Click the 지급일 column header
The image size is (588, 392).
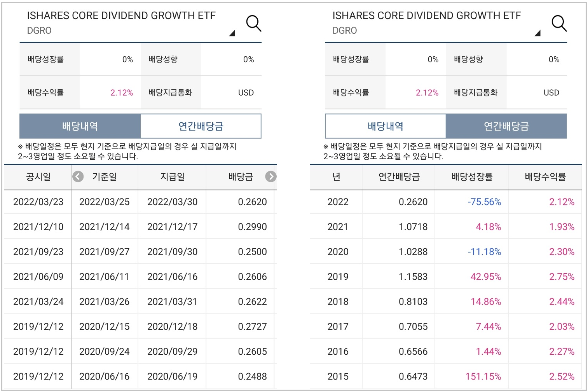172,177
